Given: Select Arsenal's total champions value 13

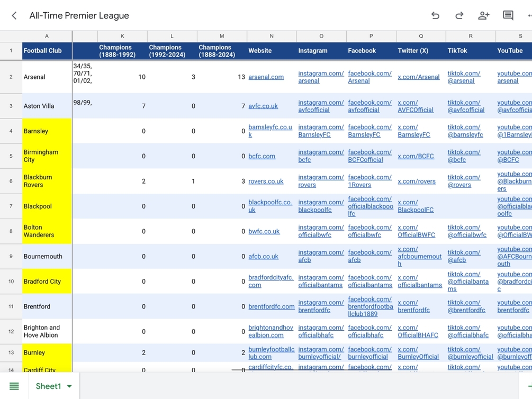Looking at the screenshot, I should pyautogui.click(x=222, y=77).
